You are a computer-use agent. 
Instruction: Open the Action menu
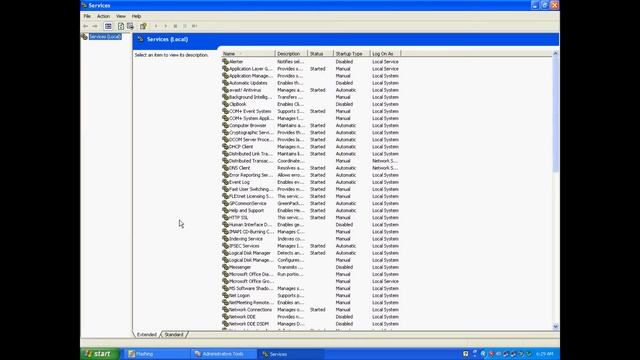tap(103, 16)
